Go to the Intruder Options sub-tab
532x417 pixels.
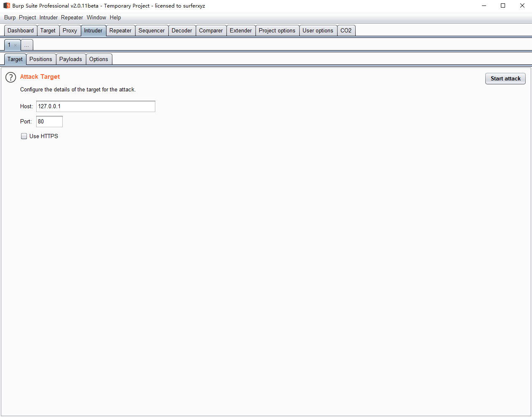pyautogui.click(x=98, y=59)
